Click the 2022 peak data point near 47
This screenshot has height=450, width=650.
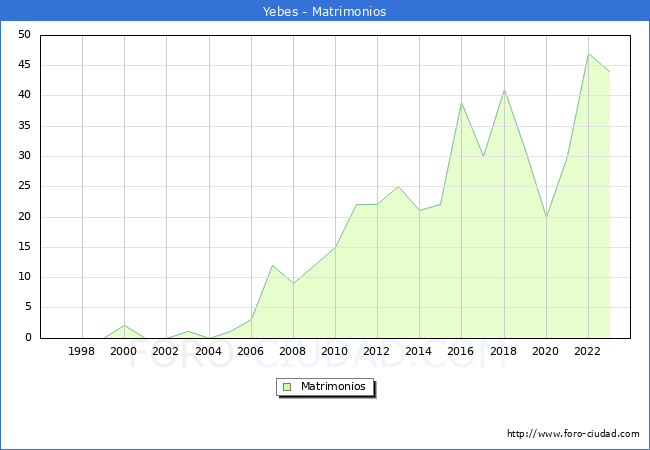(588, 54)
